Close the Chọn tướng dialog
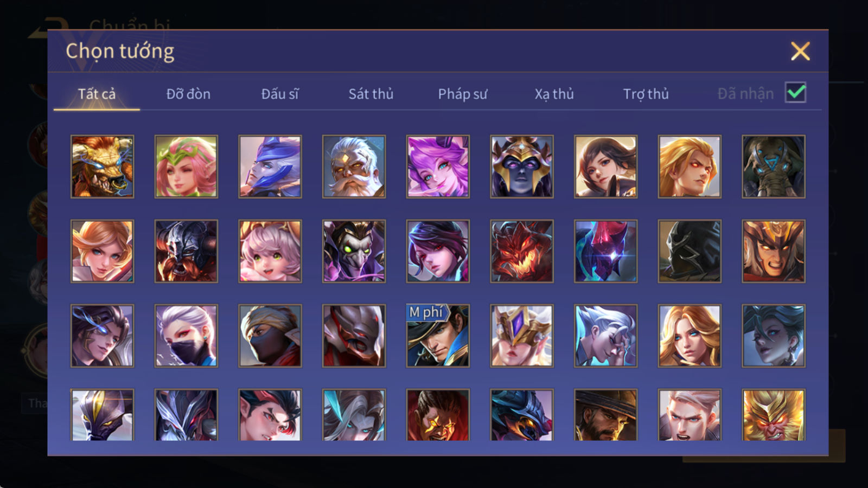 click(800, 52)
